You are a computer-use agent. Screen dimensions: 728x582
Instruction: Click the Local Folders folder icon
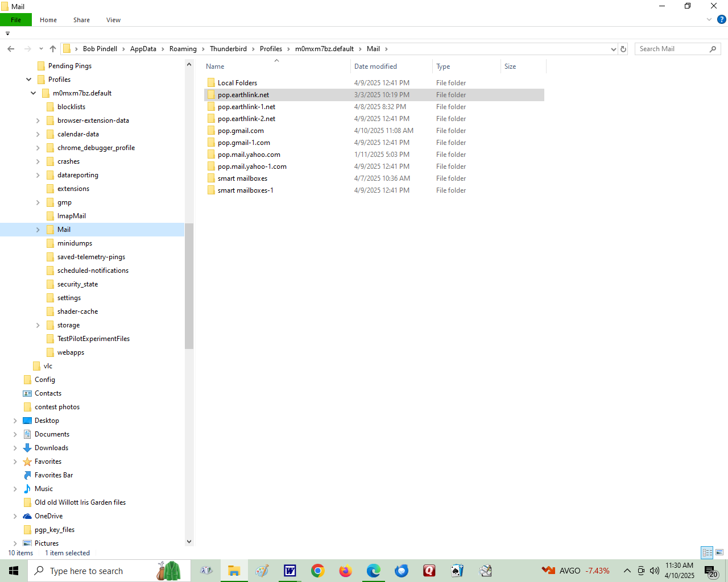(211, 83)
